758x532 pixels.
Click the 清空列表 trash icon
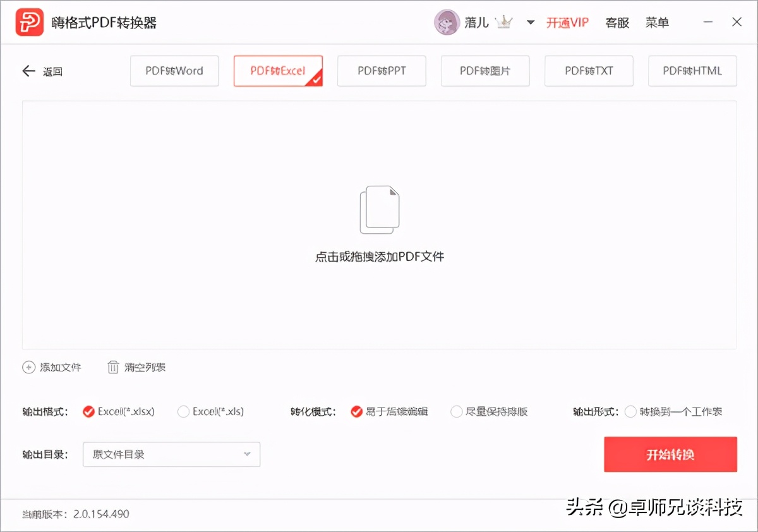pos(113,367)
